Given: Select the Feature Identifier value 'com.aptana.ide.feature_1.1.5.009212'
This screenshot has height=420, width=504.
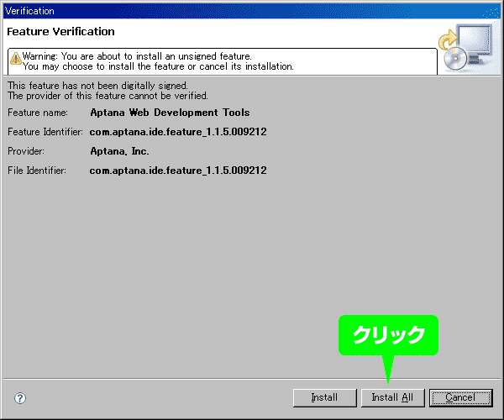Looking at the screenshot, I should coord(178,132).
